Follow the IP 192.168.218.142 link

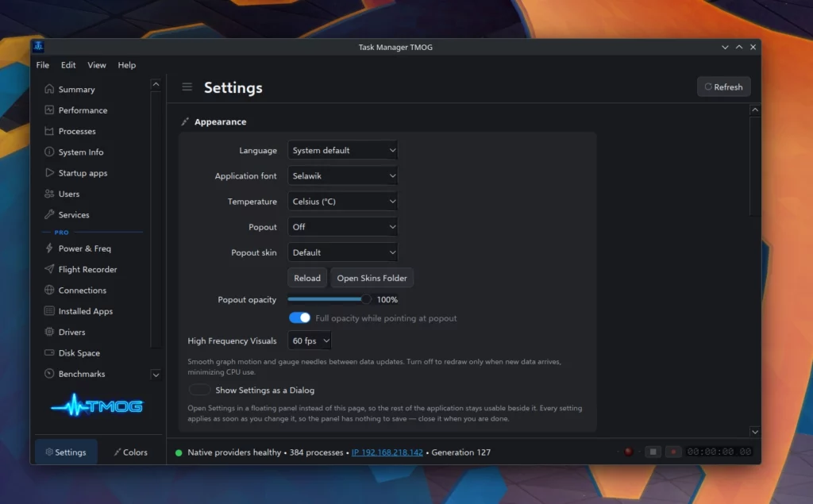pyautogui.click(x=387, y=452)
